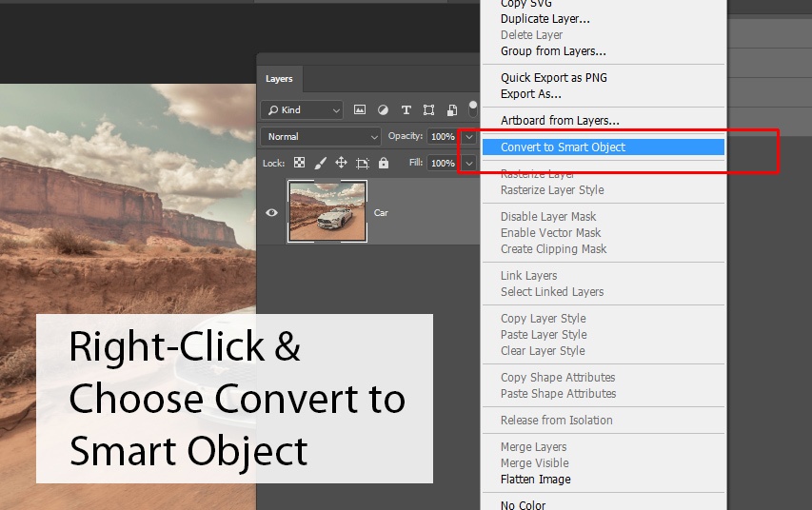This screenshot has height=510, width=812.
Task: Filter layers by smart object icon
Action: click(x=451, y=110)
